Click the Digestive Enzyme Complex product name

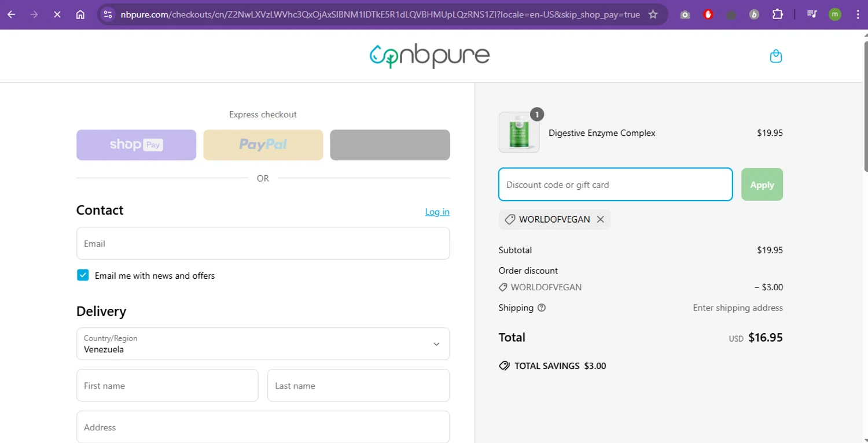point(602,133)
